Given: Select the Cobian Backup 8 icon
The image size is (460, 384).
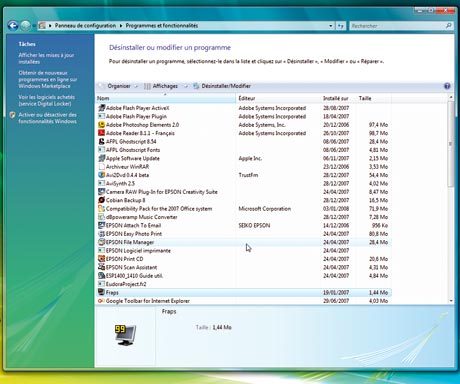Looking at the screenshot, I should click(x=101, y=200).
